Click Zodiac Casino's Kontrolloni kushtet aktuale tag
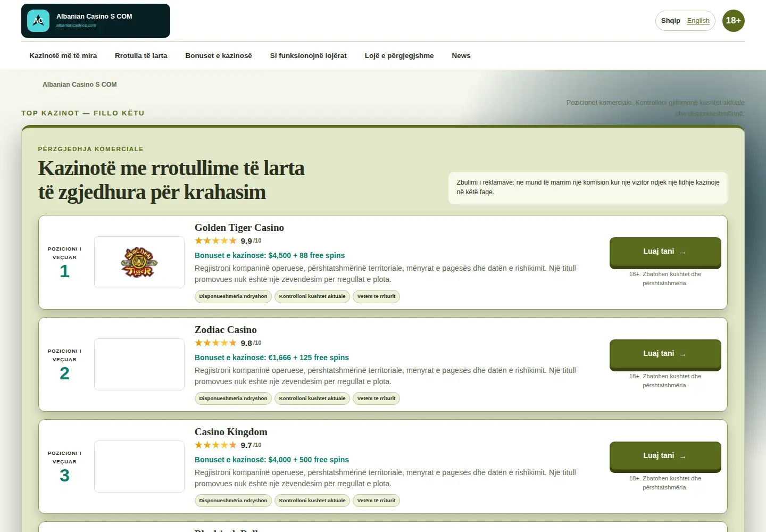The height and width of the screenshot is (532, 766). 312,398
